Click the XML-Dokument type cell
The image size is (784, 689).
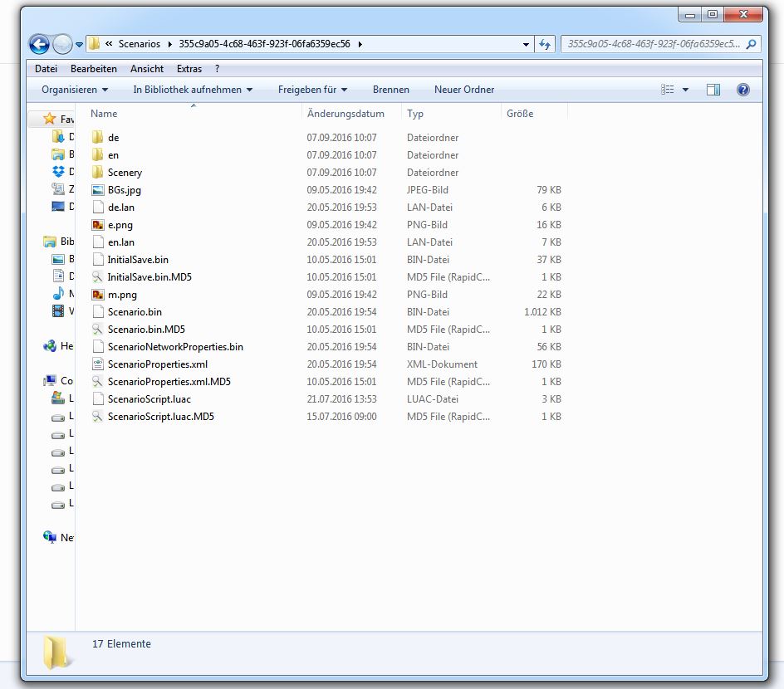[442, 364]
